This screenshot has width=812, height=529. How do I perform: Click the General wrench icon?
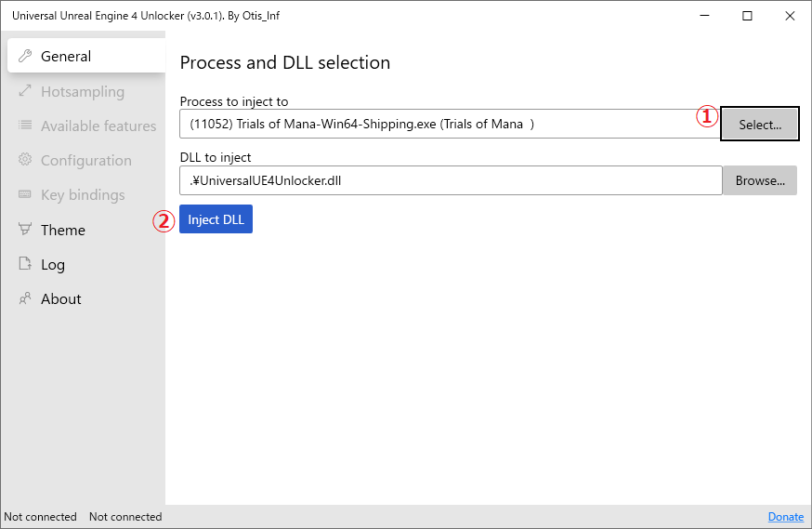point(25,56)
